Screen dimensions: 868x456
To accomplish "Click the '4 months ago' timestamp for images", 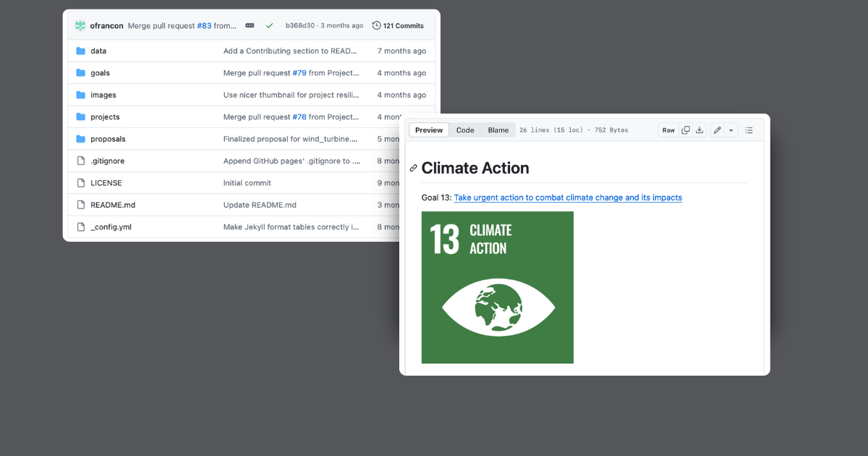I will [x=401, y=95].
